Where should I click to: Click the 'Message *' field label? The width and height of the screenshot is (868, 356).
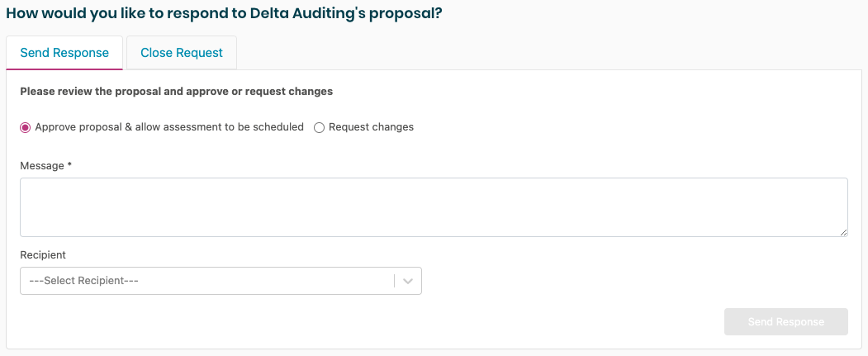click(x=42, y=166)
